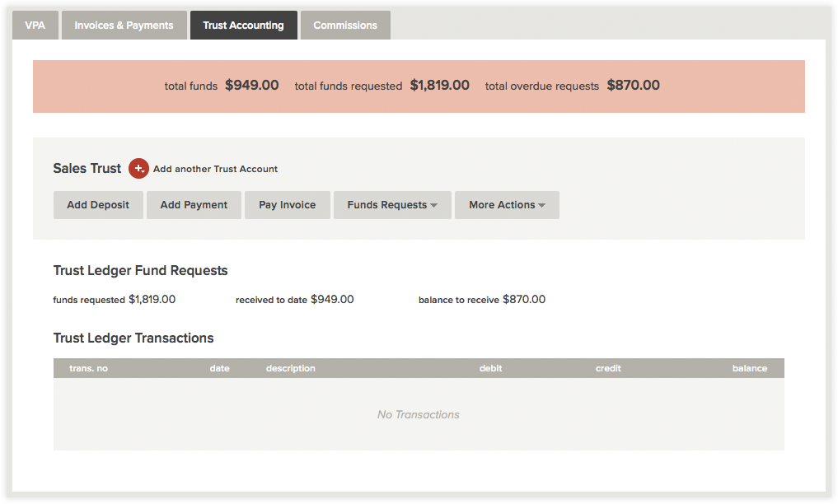Click received to date $949.00 value
Viewport: 838px width, 504px height.
[x=332, y=300]
